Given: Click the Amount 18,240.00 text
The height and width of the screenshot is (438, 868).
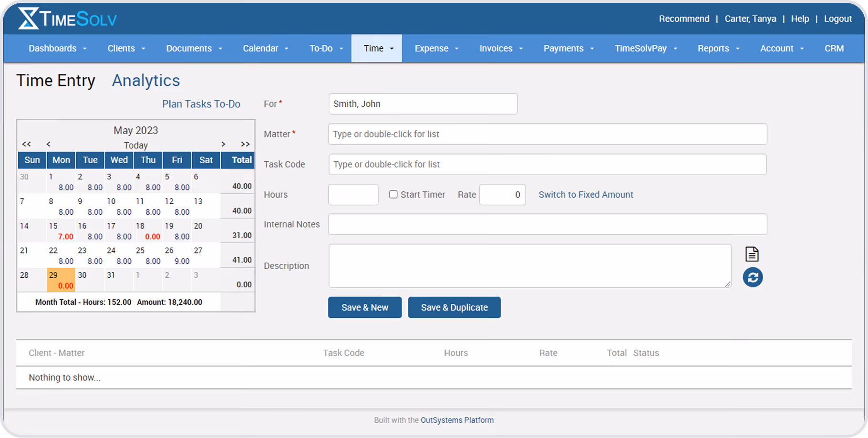Looking at the screenshot, I should pyautogui.click(x=170, y=302).
